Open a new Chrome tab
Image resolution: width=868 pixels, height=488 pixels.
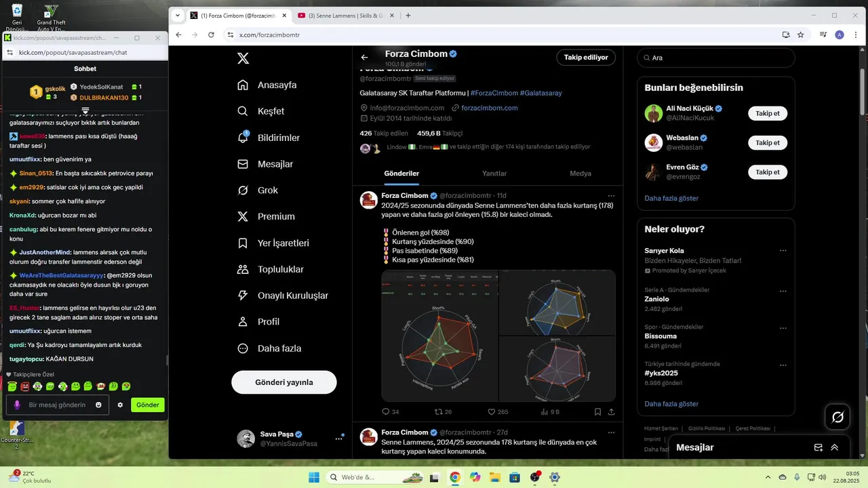click(408, 15)
